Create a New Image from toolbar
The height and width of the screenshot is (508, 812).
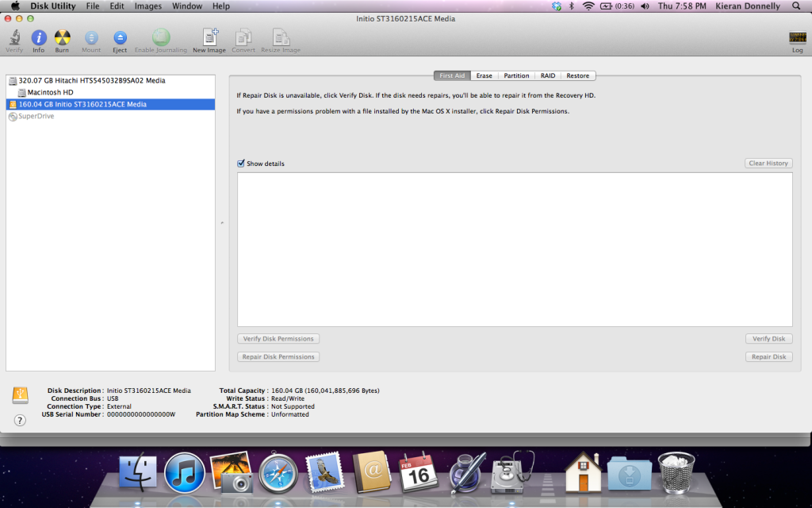point(209,37)
